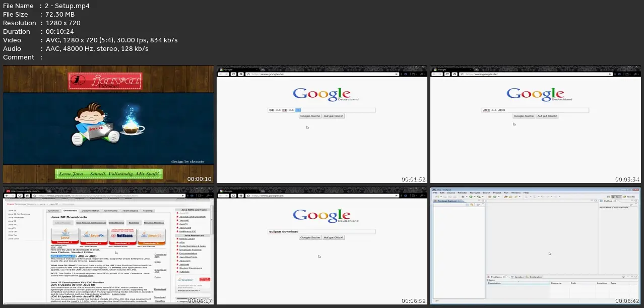The width and height of the screenshot is (644, 308).
Task: Click the resolution value 1280 x 720
Action: click(x=63, y=23)
